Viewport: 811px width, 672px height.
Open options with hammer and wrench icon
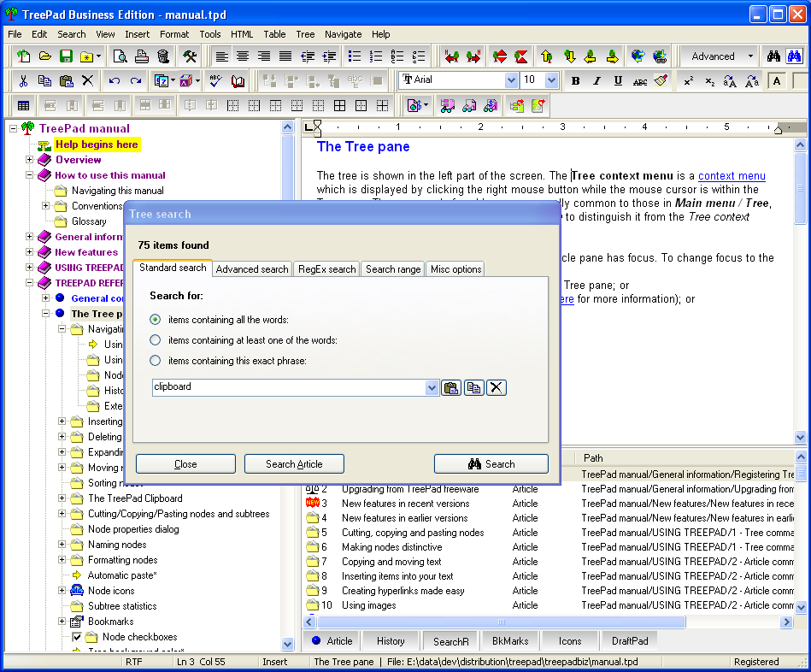190,56
